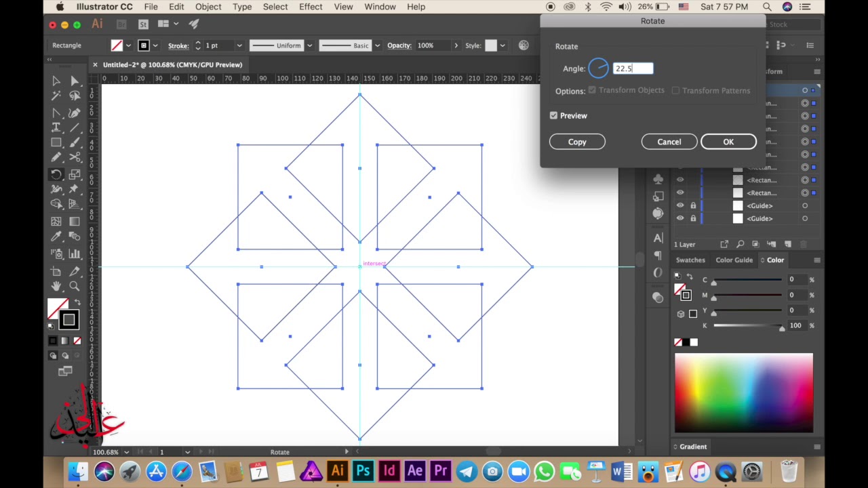The width and height of the screenshot is (868, 488).
Task: Click the Cancel button
Action: 669,142
